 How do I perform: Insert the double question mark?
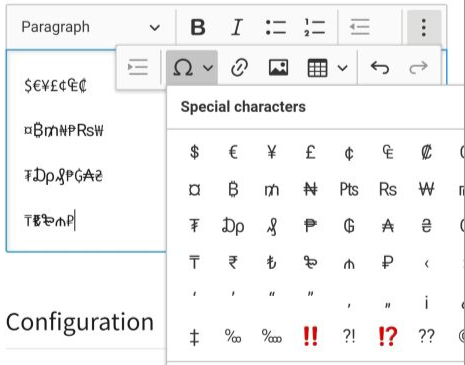(x=426, y=337)
